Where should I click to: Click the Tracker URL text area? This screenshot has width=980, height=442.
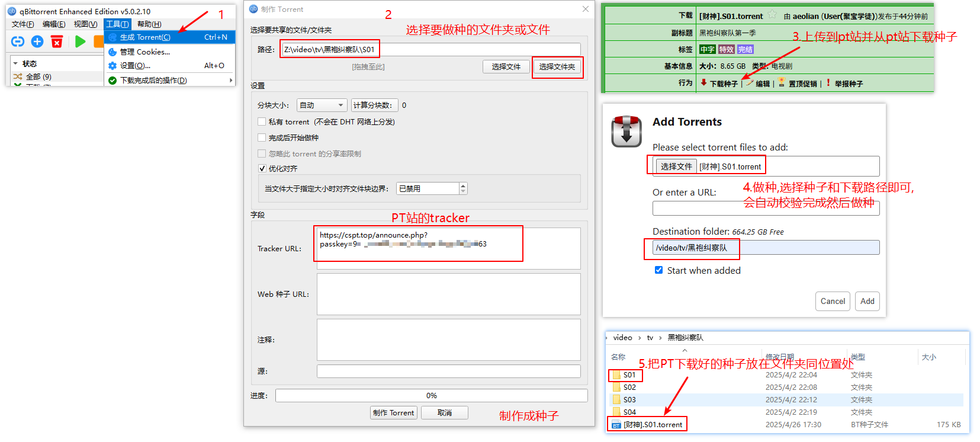(x=448, y=248)
